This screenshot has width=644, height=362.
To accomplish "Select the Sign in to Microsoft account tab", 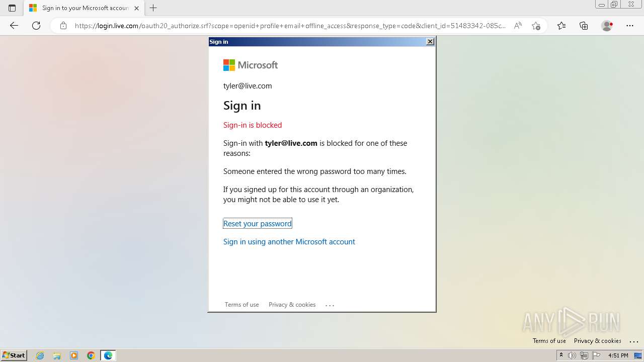I will (85, 8).
